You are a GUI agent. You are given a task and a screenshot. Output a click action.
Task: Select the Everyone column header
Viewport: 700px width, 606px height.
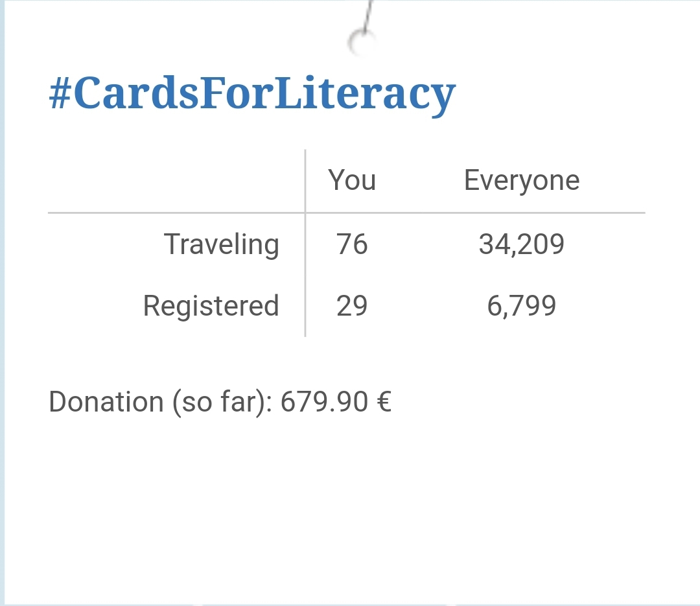point(522,180)
